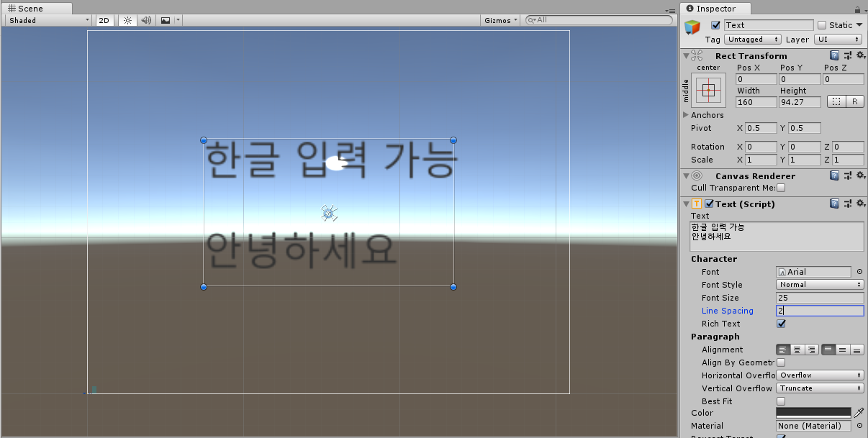Toggle the Best Fit checkbox

(781, 401)
